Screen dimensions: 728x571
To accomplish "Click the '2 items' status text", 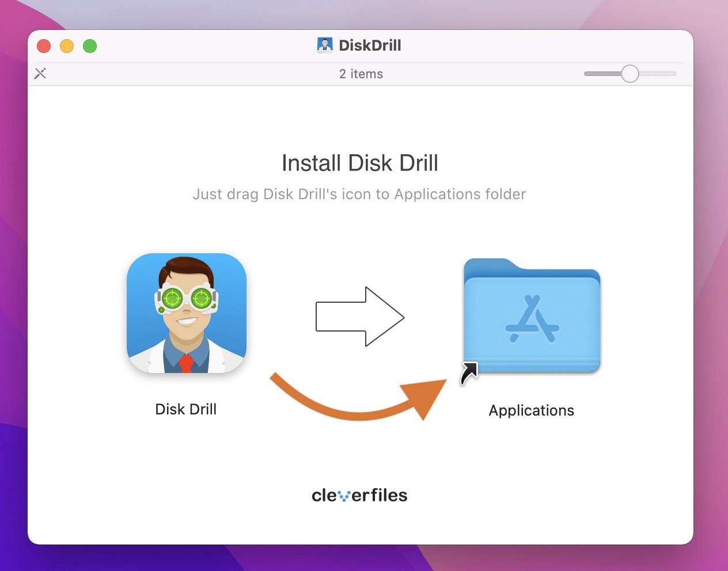I will coord(361,74).
